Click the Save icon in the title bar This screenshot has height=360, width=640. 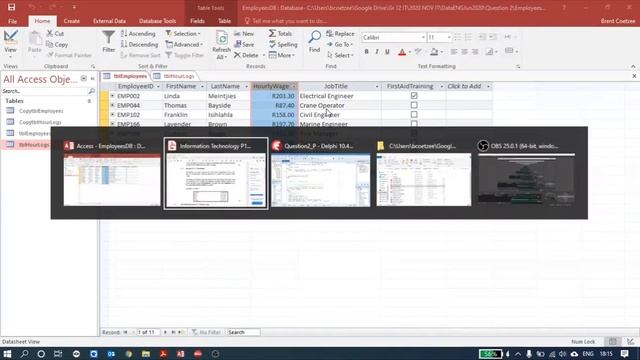click(x=11, y=7)
